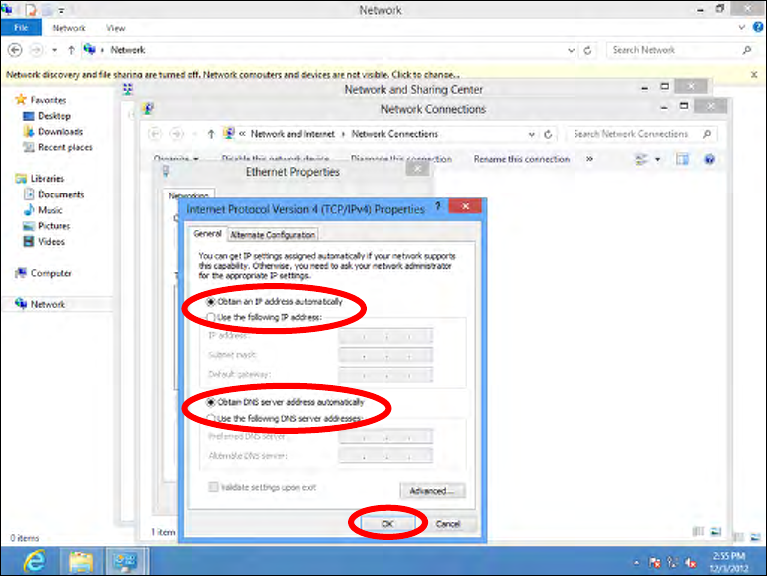
Task: Open help icon in Network Connections toolbar
Action: [709, 159]
